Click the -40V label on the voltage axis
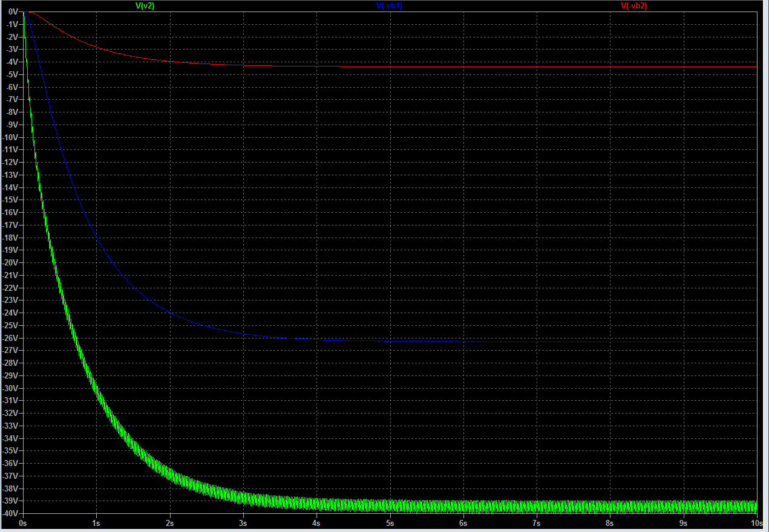The image size is (769, 532). pyautogui.click(x=10, y=513)
